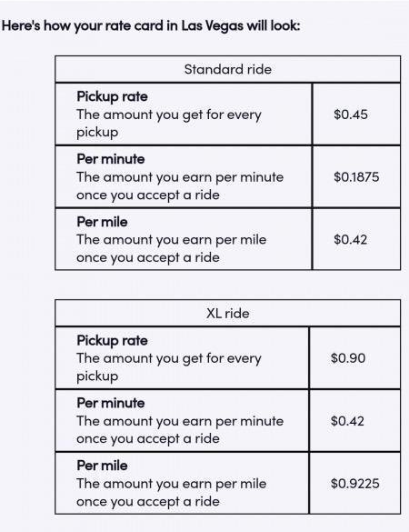Select the Standard ride table header
The width and height of the screenshot is (409, 532).
coord(228,69)
